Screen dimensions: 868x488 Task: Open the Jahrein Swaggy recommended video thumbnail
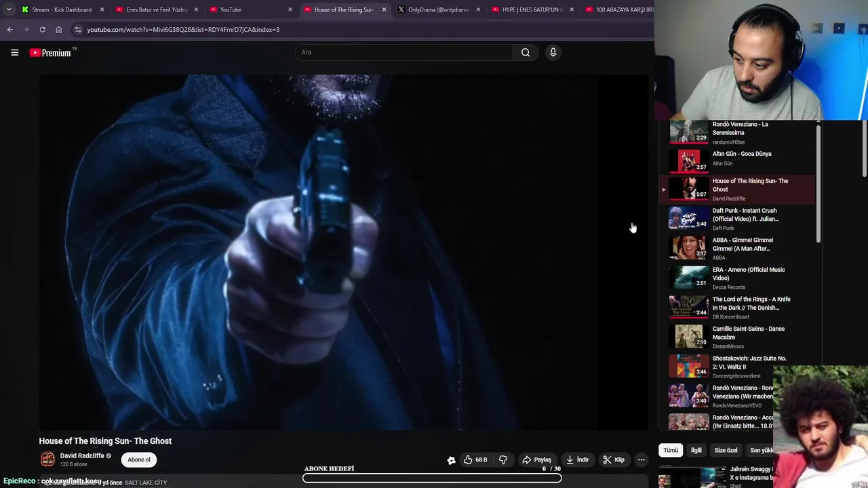click(693, 476)
